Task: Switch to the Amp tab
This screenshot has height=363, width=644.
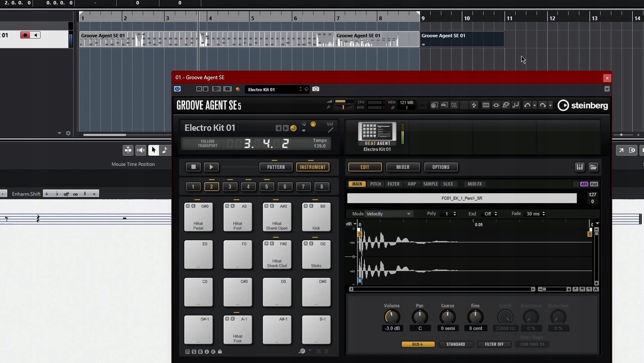Action: tap(412, 184)
